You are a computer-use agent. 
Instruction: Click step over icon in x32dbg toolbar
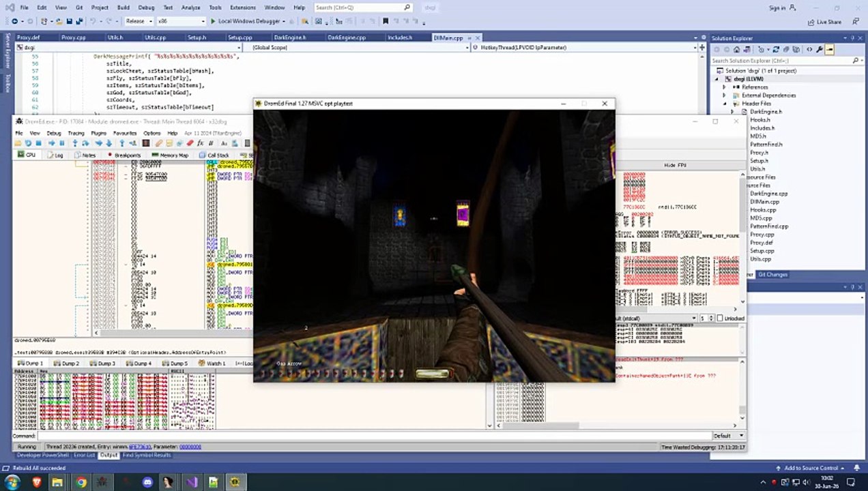[x=85, y=143]
